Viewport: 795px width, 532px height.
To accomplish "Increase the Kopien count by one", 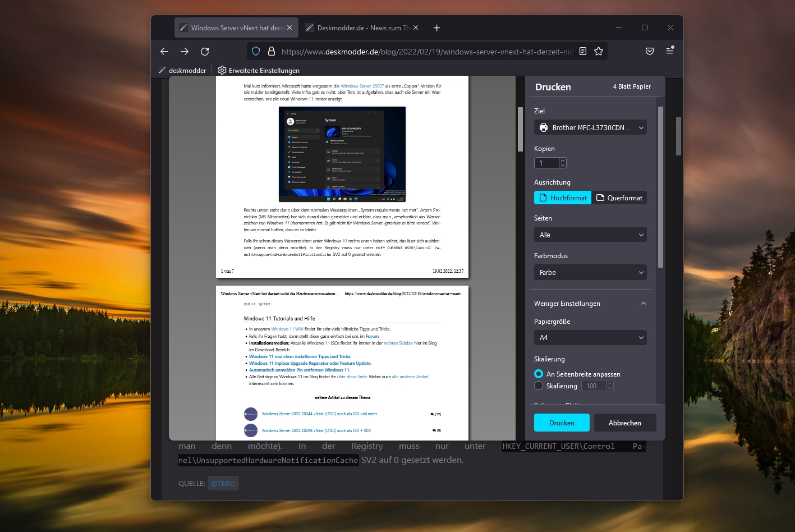I will pos(563,160).
